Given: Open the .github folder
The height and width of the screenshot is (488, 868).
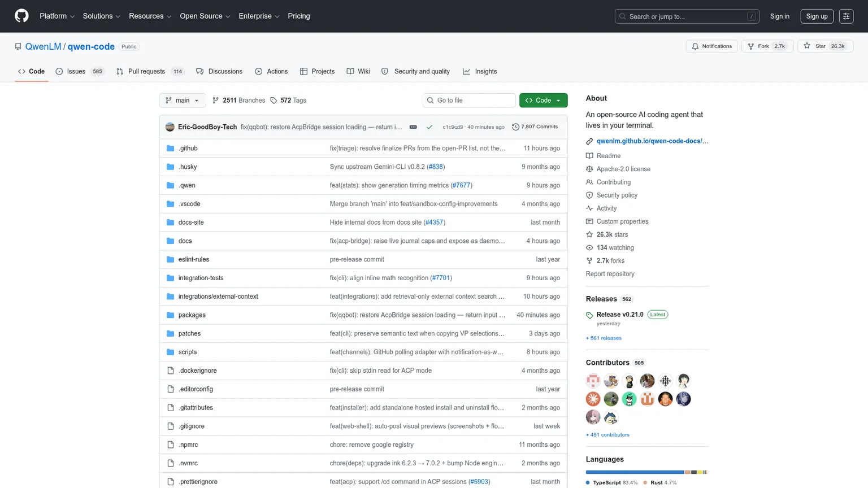Looking at the screenshot, I should pyautogui.click(x=188, y=149).
